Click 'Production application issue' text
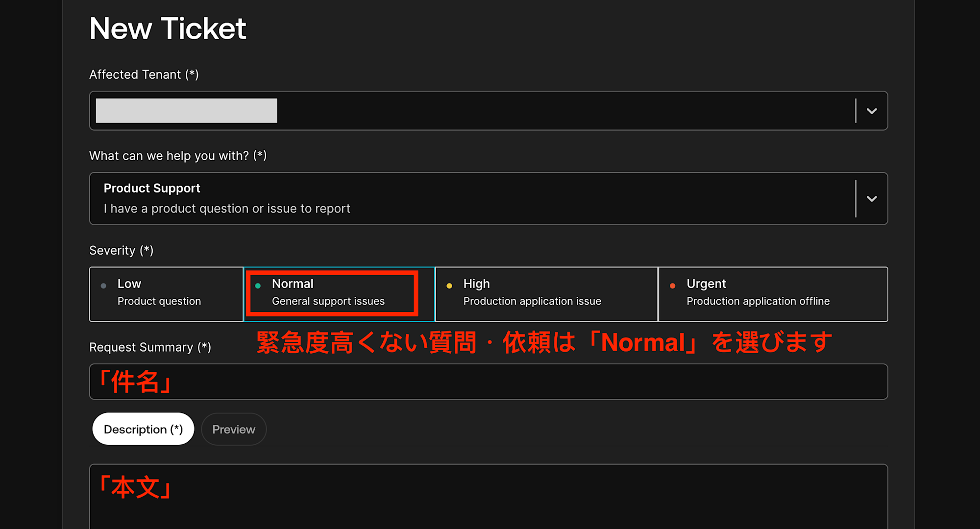The height and width of the screenshot is (529, 980). coord(532,301)
